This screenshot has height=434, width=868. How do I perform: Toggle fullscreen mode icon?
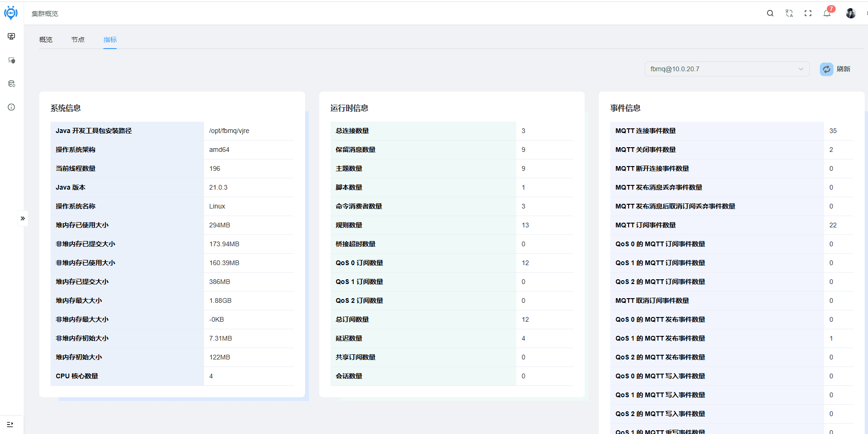point(808,13)
